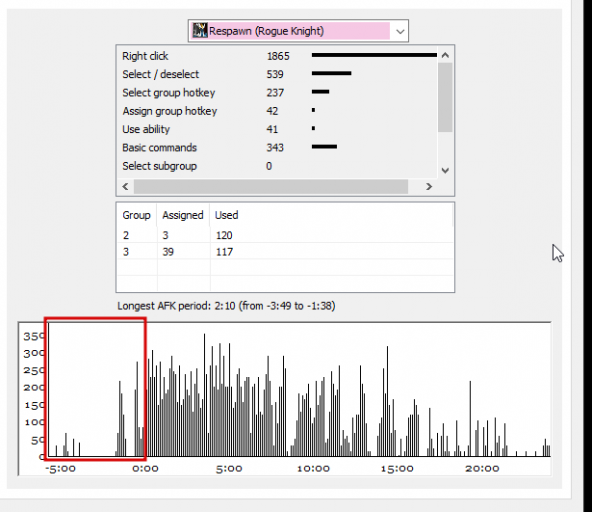Click the horizontal scroll right arrow
Screen dimensions: 592x512
[x=429, y=186]
